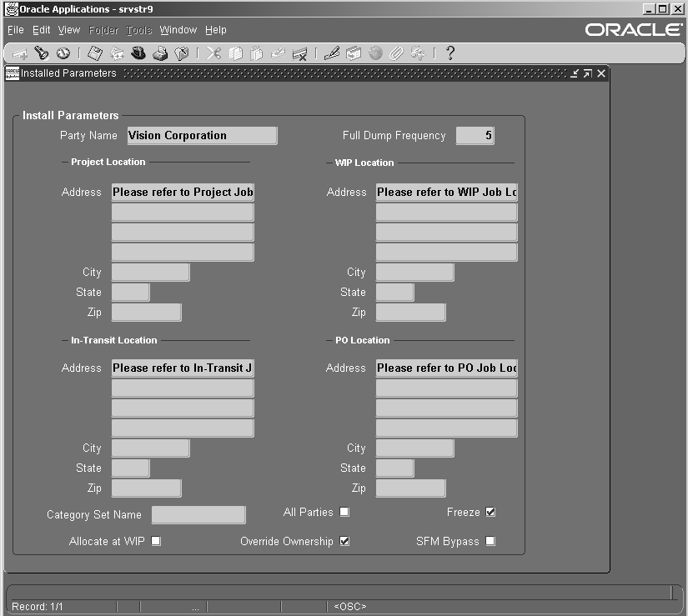Open the Help menu
Viewport: 688px width, 616px height.
coord(216,30)
